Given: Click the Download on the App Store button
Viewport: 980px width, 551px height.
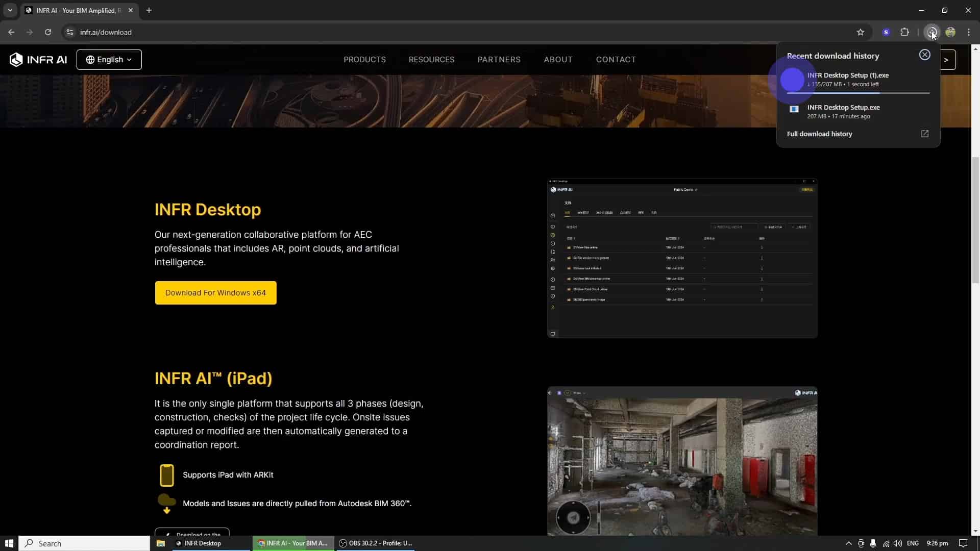Looking at the screenshot, I should [x=192, y=532].
